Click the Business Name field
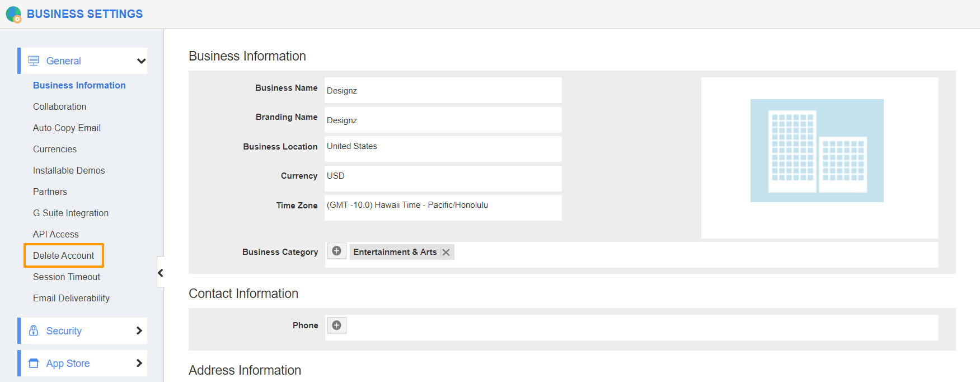 tap(443, 90)
